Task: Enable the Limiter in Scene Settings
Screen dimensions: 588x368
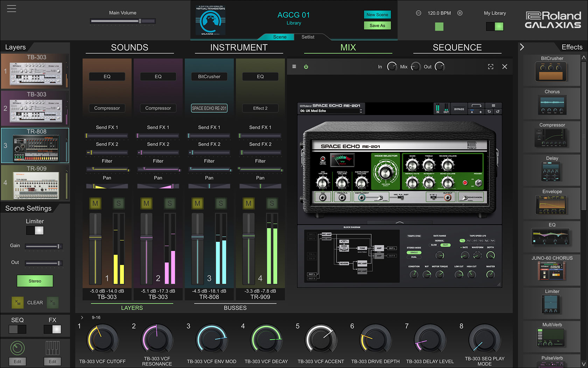Action: click(35, 230)
